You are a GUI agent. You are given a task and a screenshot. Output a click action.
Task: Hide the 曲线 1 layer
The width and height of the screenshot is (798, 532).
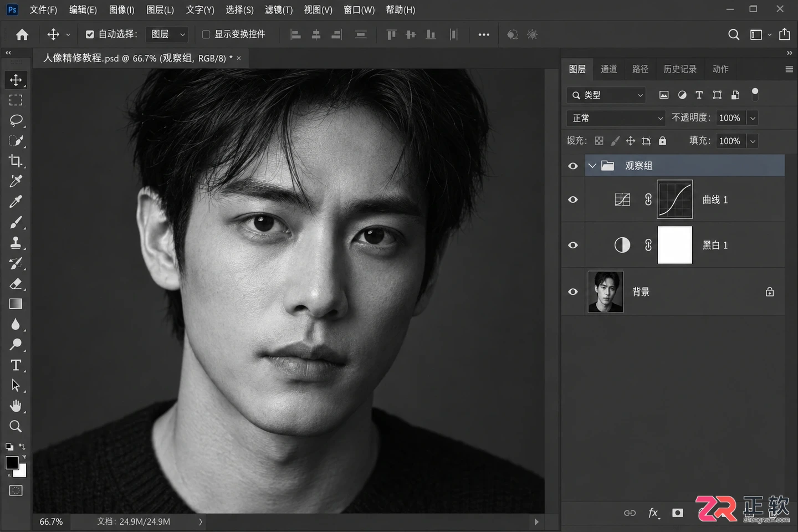573,199
